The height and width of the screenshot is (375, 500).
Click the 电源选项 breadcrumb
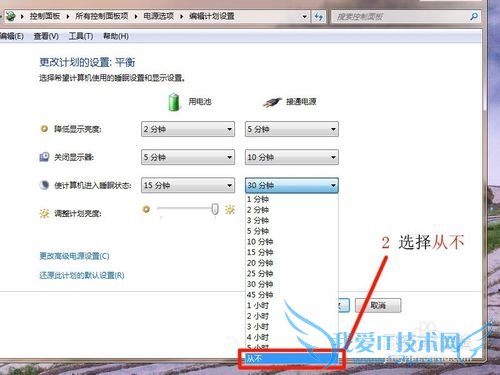click(158, 16)
